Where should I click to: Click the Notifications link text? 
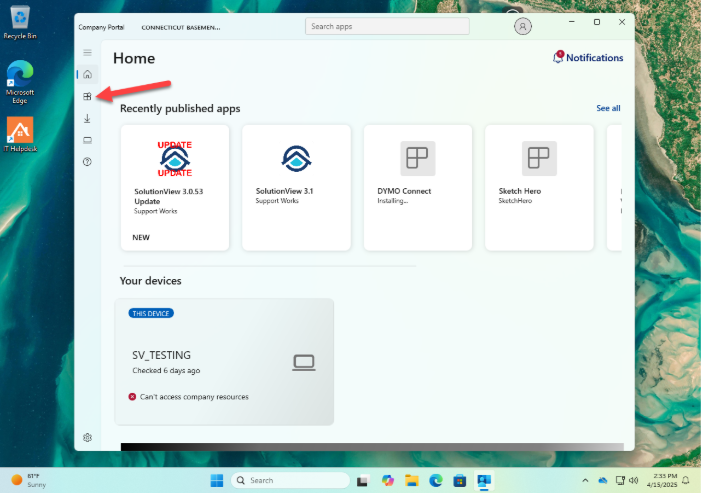click(x=595, y=57)
